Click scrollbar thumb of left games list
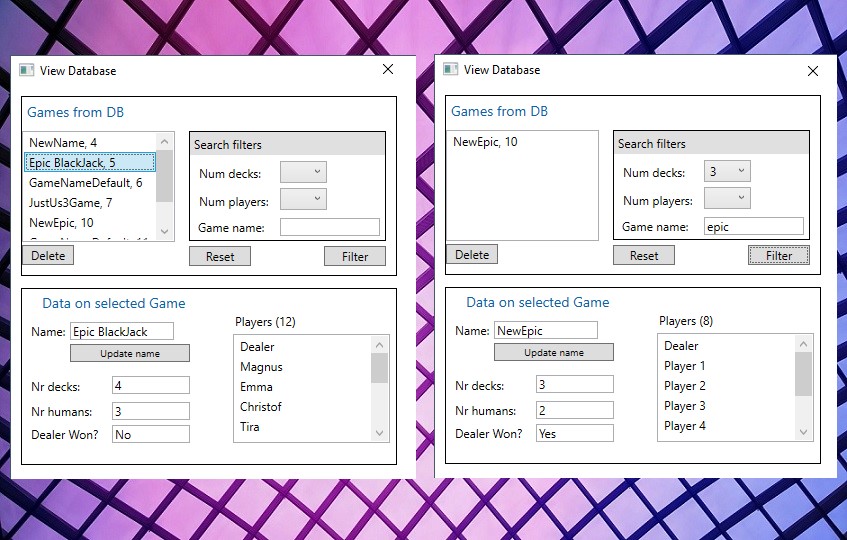Viewport: 847px width, 540px height. tap(165, 176)
